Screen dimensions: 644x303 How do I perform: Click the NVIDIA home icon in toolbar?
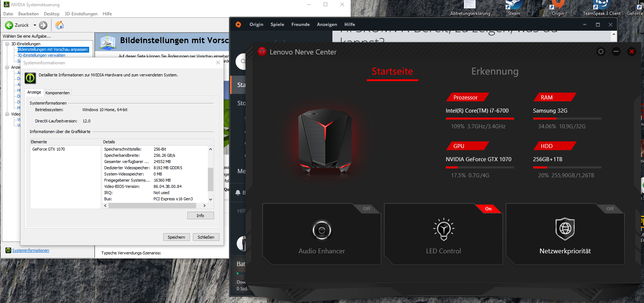(60, 25)
